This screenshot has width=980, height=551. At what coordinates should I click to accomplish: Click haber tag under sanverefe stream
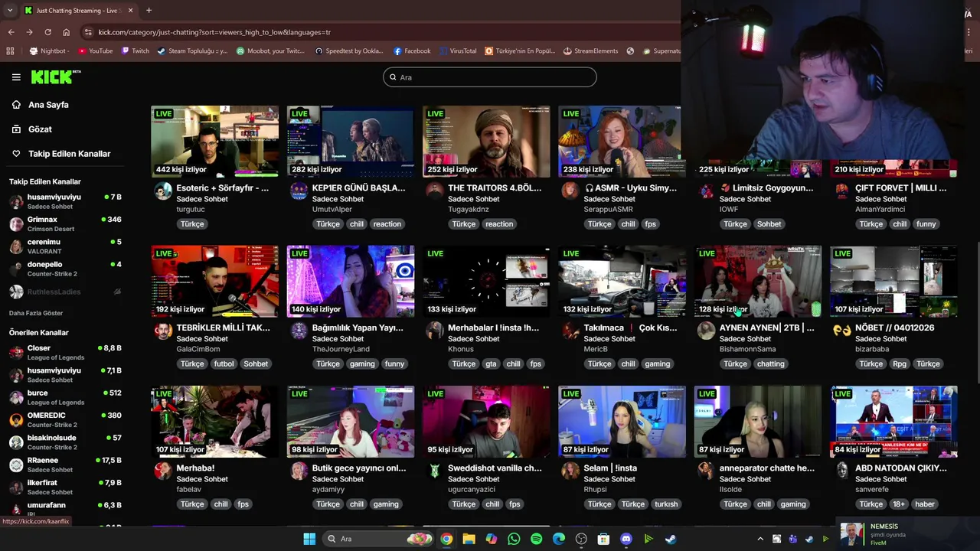tap(925, 504)
